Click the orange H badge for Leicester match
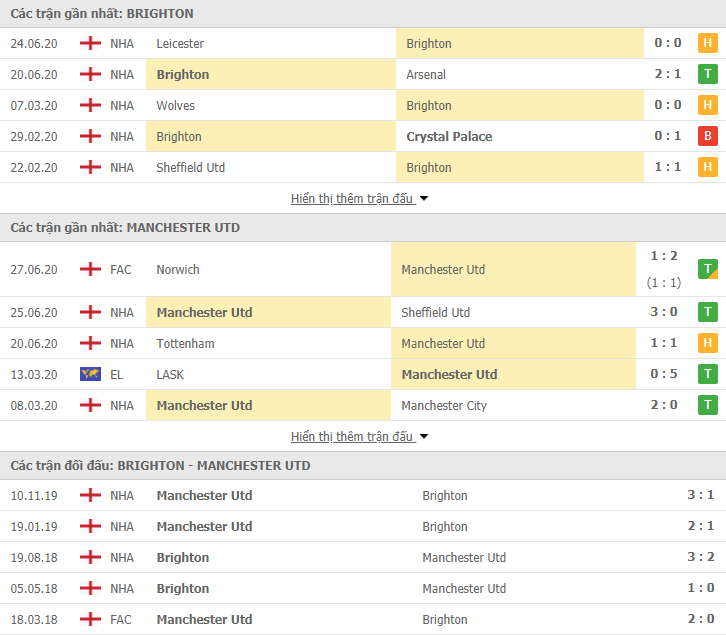Screen dimensions: 726x635 707,43
